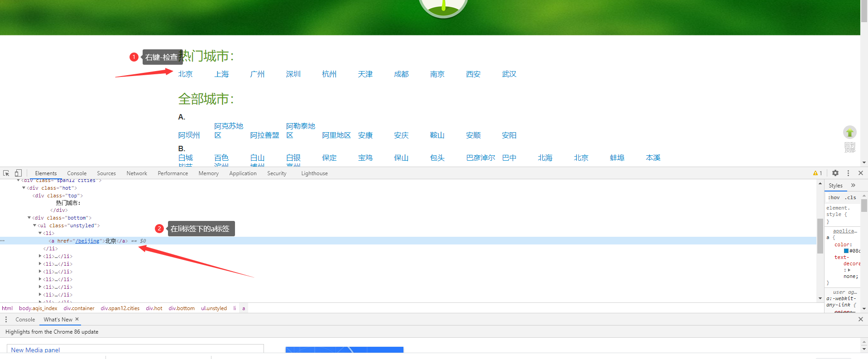This screenshot has height=359, width=868.
Task: Open DevTools settings gear
Action: click(x=835, y=173)
